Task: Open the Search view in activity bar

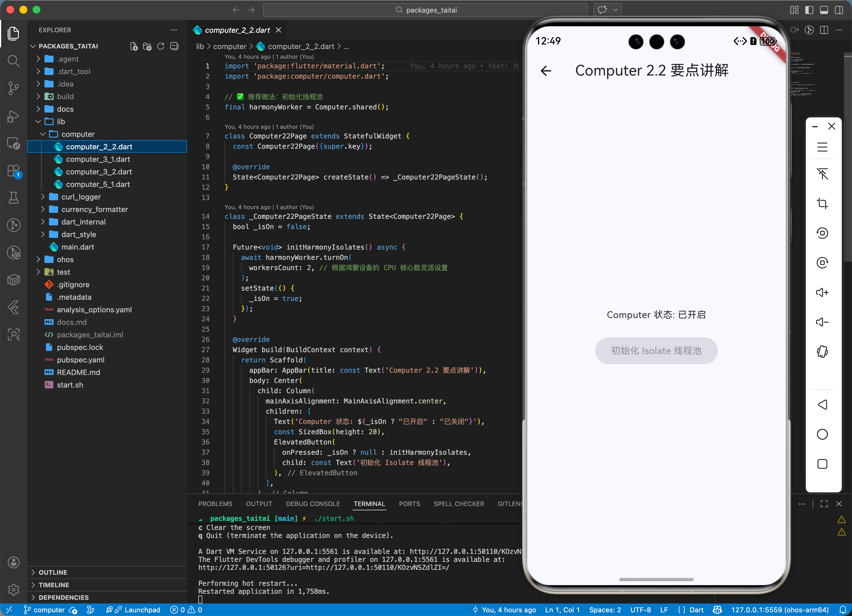Action: tap(13, 61)
